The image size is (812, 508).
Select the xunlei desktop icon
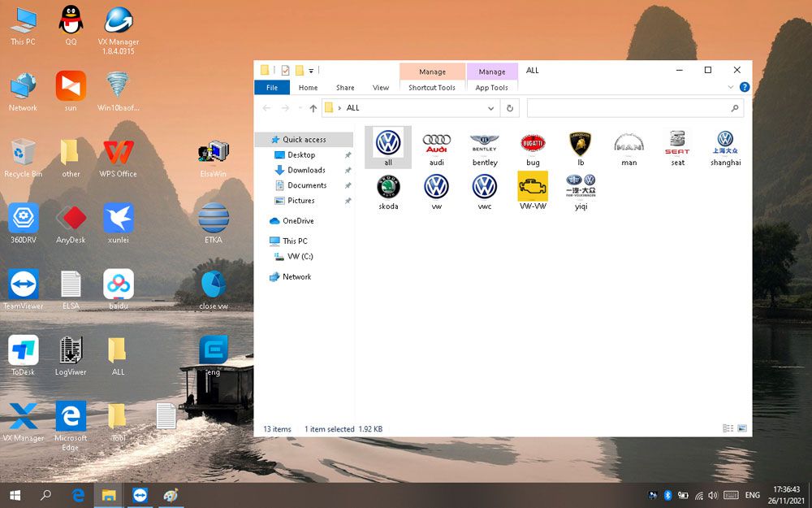pyautogui.click(x=119, y=223)
